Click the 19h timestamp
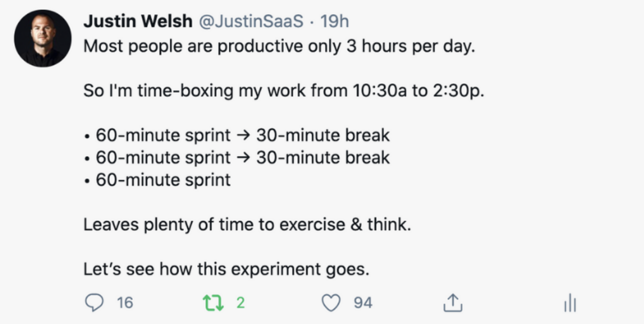 click(335, 21)
